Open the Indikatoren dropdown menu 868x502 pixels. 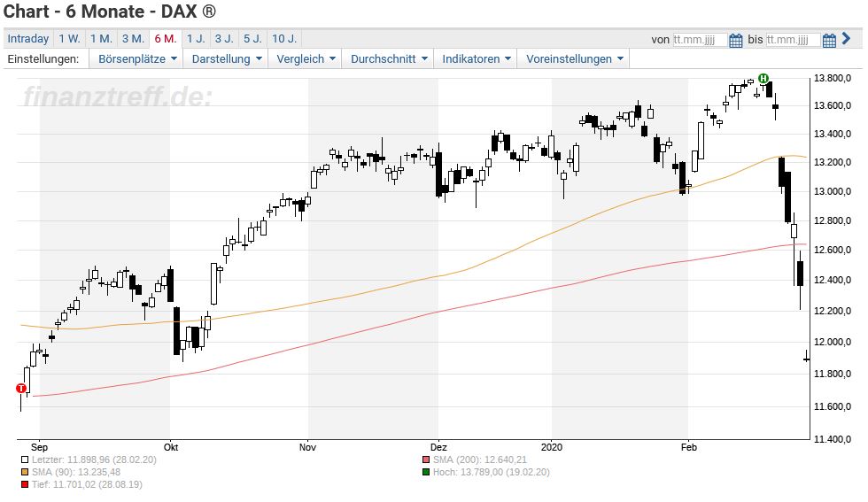[x=477, y=58]
